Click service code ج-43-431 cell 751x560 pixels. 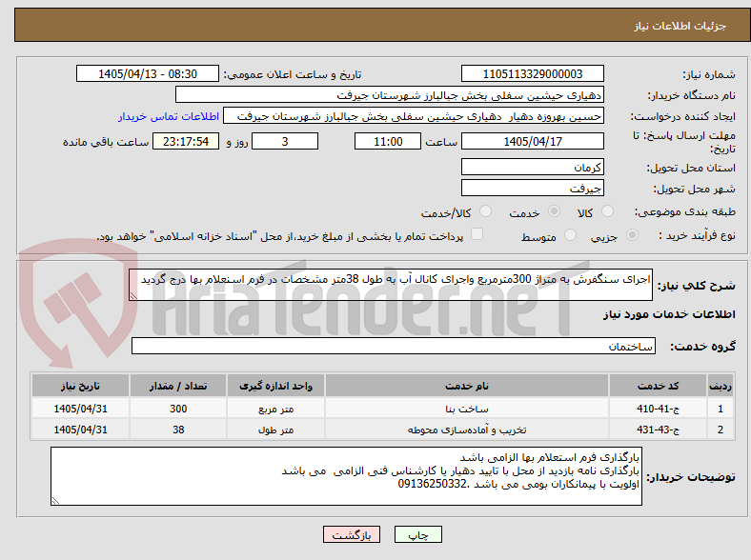pyautogui.click(x=659, y=430)
